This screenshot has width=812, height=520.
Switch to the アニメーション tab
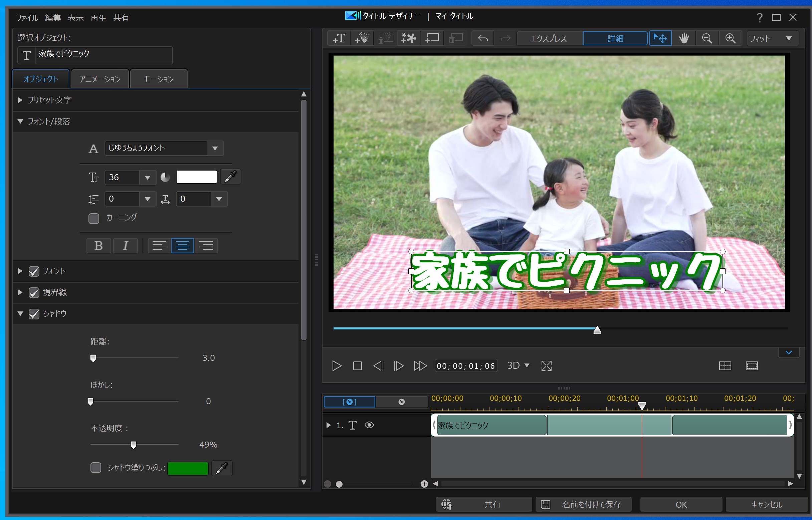(100, 79)
